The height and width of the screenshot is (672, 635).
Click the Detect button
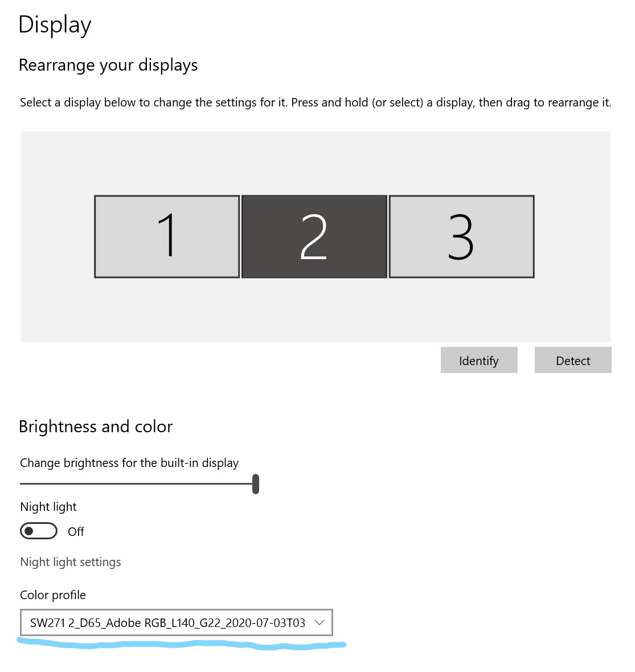[x=572, y=360]
